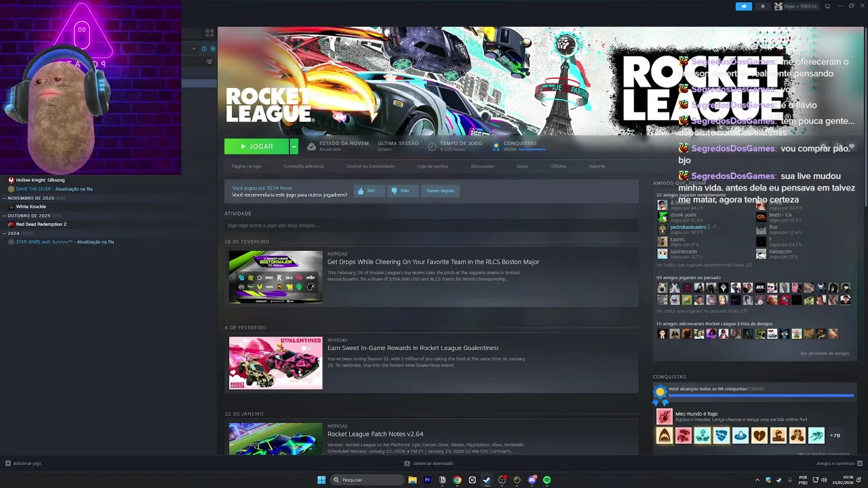Click the shark achievement icon

[x=664, y=435]
